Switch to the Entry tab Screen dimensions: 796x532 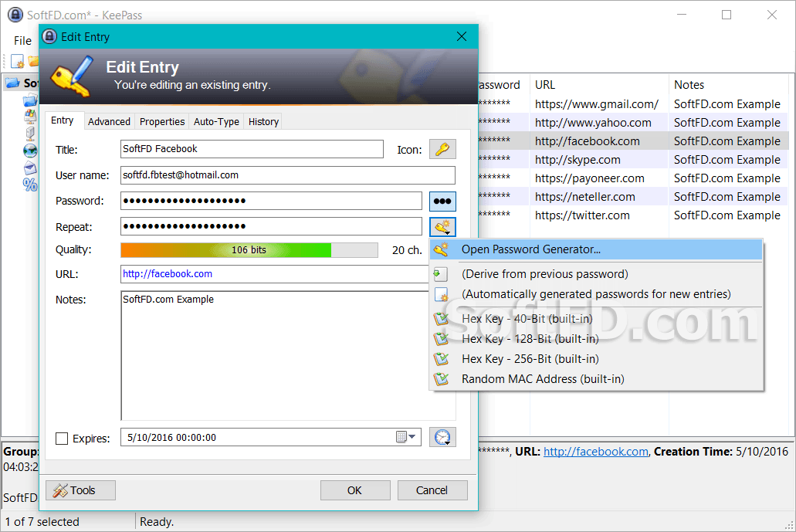[x=62, y=120]
